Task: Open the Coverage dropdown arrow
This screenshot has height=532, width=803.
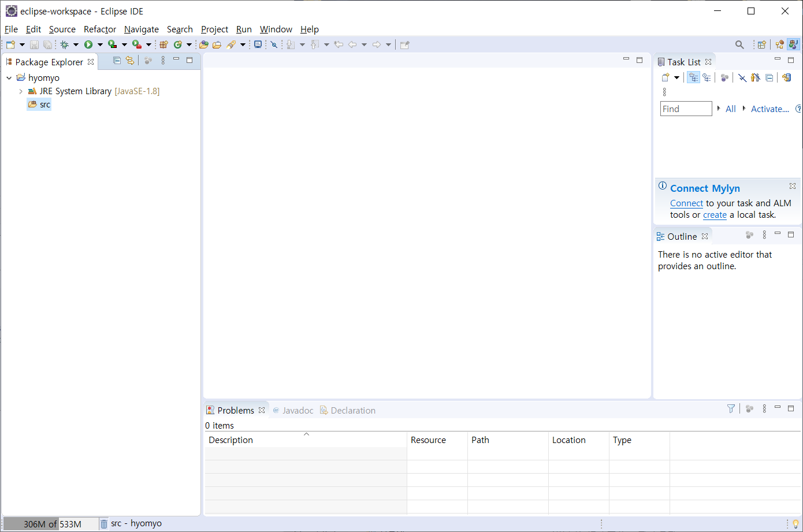Action: click(124, 44)
